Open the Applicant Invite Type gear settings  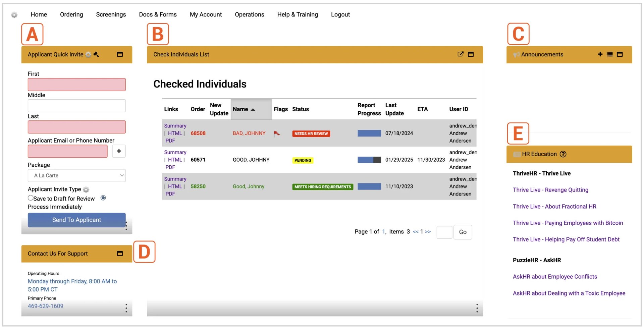(x=86, y=190)
